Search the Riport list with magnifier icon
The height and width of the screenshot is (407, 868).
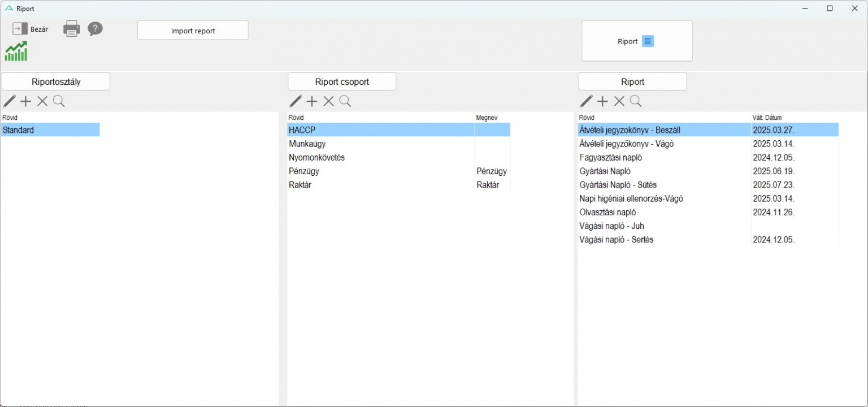point(636,101)
